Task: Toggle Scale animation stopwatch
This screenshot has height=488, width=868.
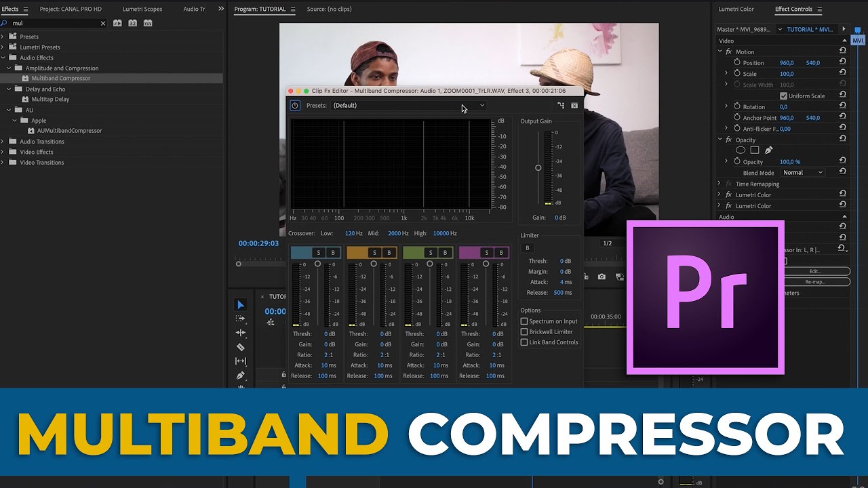Action: (737, 73)
